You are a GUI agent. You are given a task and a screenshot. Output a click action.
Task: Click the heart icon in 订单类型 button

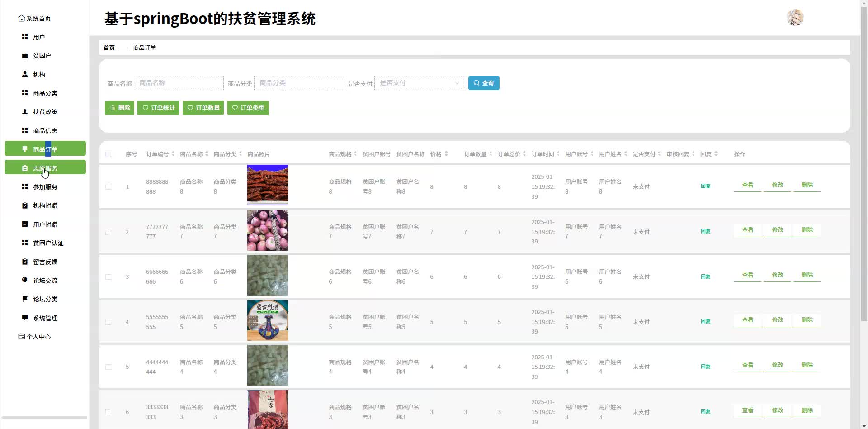(x=235, y=108)
